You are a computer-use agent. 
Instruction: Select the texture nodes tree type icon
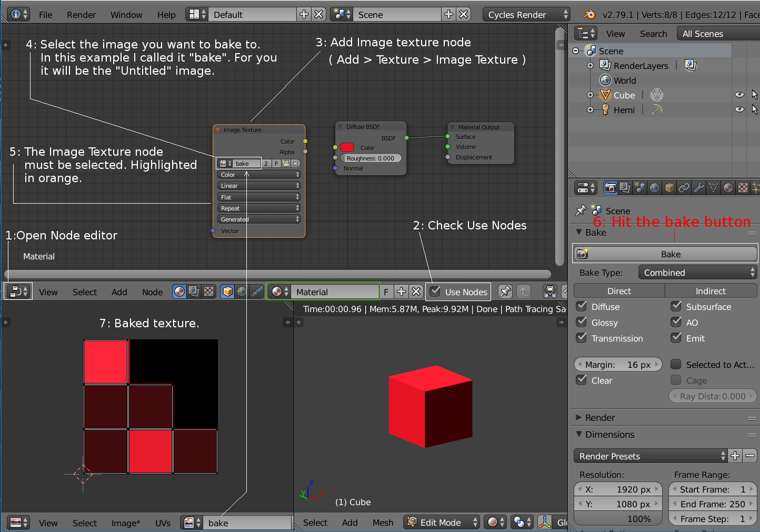click(x=209, y=292)
